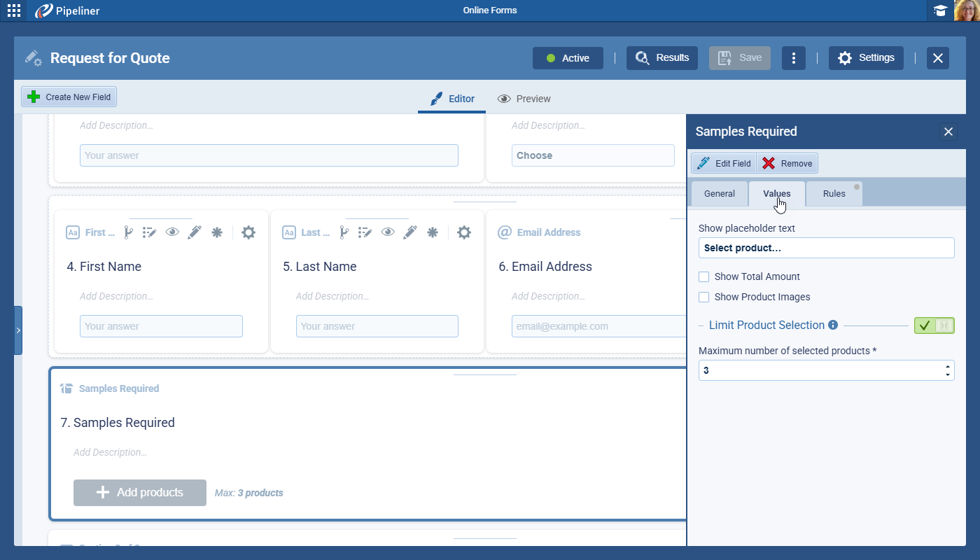Click the Create New Field button

coord(69,97)
